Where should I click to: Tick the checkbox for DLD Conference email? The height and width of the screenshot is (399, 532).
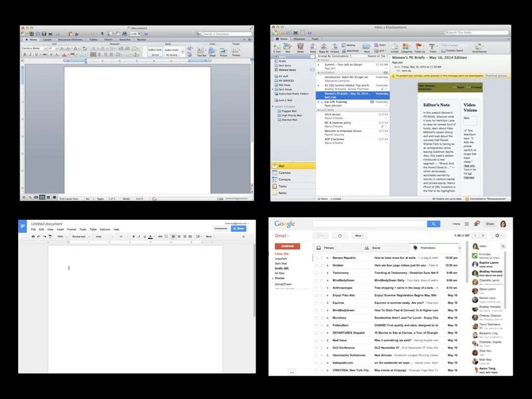316,348
